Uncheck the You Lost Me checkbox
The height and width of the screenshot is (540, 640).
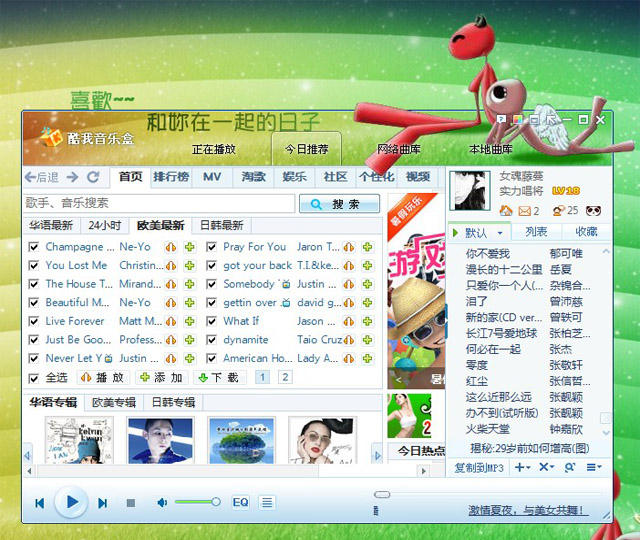(34, 266)
